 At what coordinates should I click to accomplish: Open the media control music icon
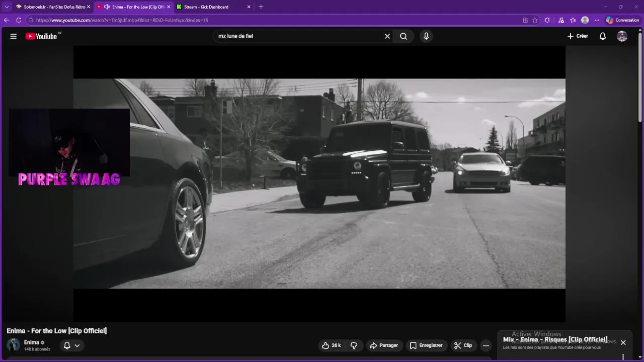pos(561,20)
